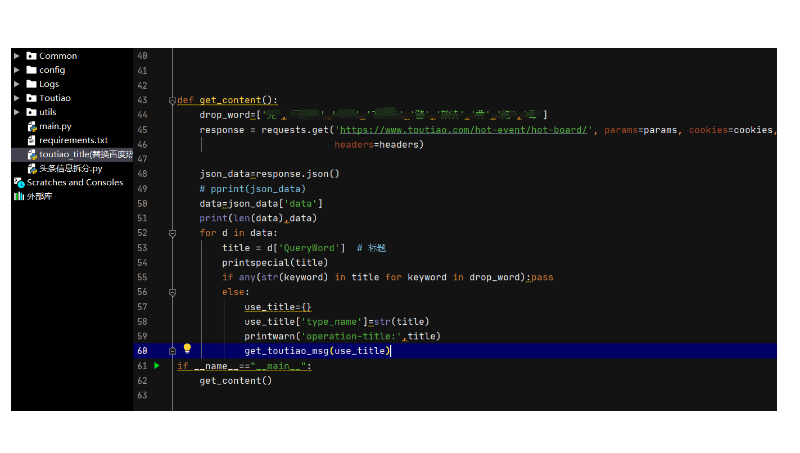The height and width of the screenshot is (453, 800).
Task: Click the 'operation-title:' string
Action: pyautogui.click(x=351, y=336)
